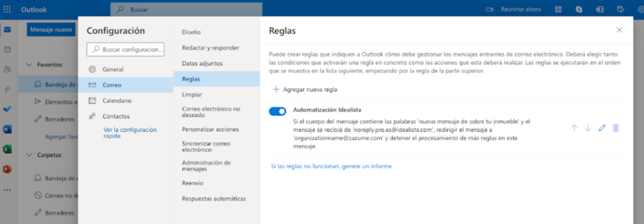
Task: Open the My Day calendar-check icon
Action: [x=620, y=10]
